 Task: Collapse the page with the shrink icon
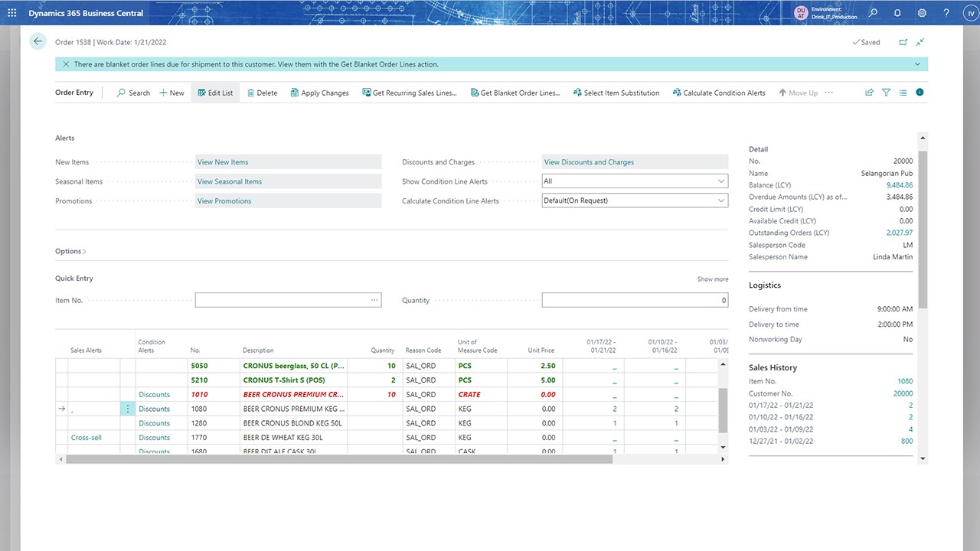click(x=920, y=42)
